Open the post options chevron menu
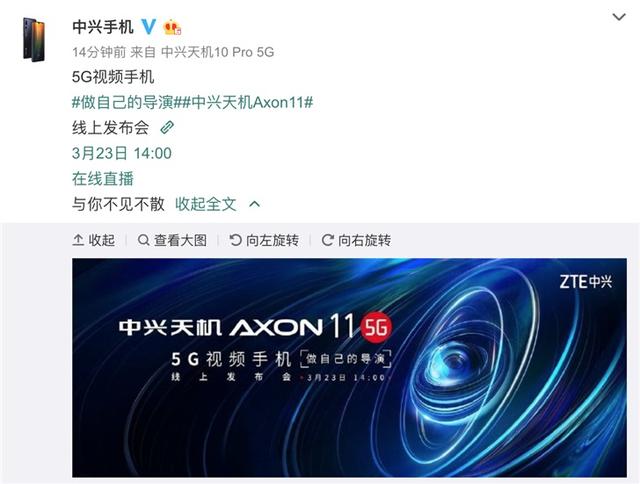The width and height of the screenshot is (640, 484). (619, 17)
